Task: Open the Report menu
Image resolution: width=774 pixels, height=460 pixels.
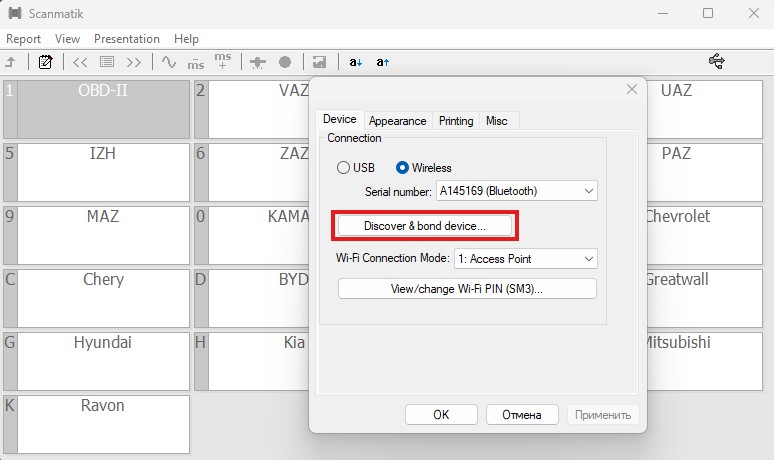Action: (23, 39)
